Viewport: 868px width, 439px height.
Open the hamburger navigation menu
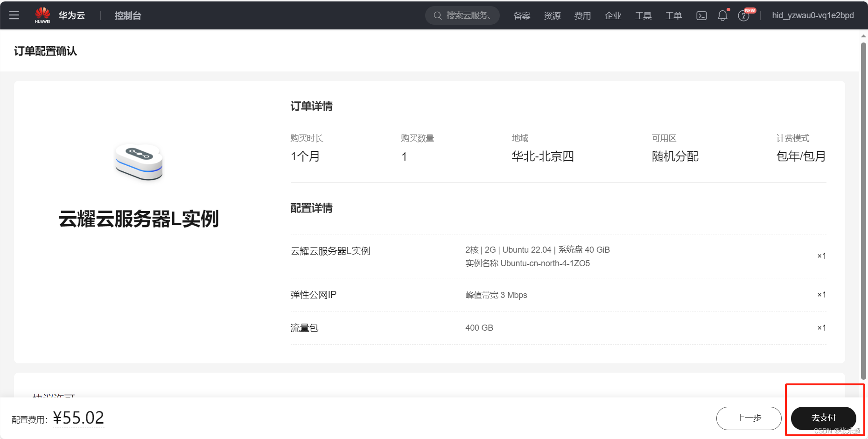click(x=14, y=15)
